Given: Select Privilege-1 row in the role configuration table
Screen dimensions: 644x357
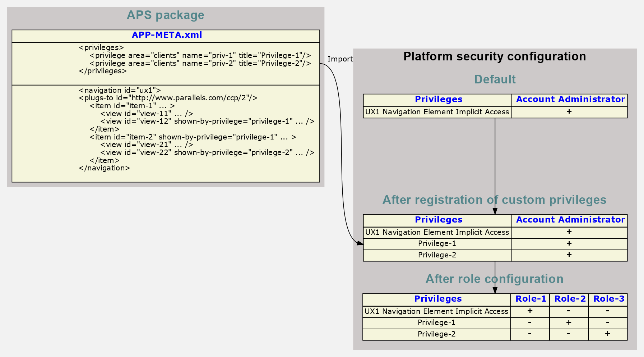Looking at the screenshot, I should tap(436, 322).
